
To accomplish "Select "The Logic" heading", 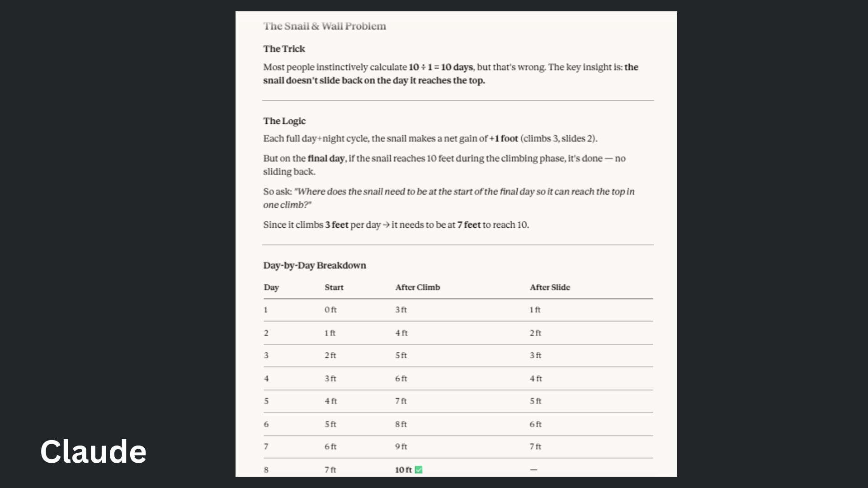I will (x=284, y=121).
